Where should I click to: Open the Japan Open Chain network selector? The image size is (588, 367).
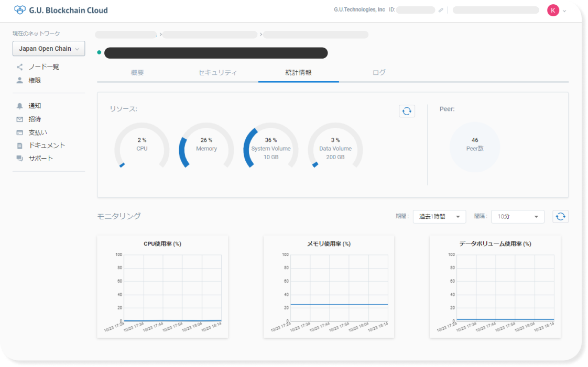pyautogui.click(x=48, y=48)
